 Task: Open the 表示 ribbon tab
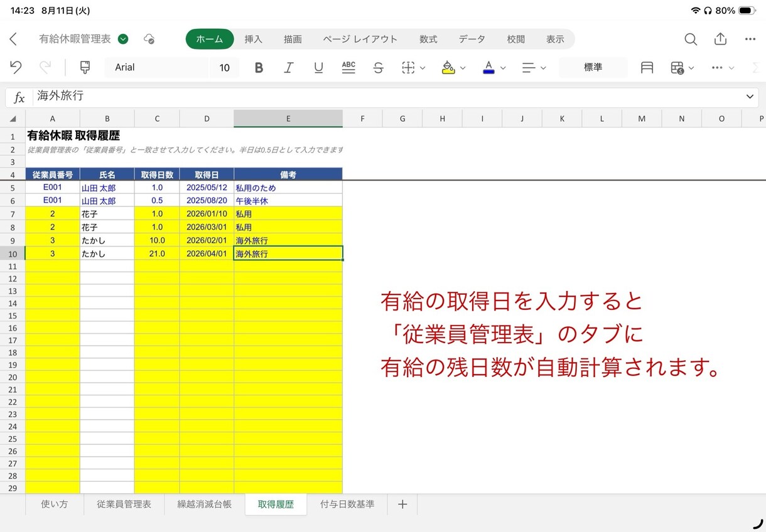pos(555,39)
